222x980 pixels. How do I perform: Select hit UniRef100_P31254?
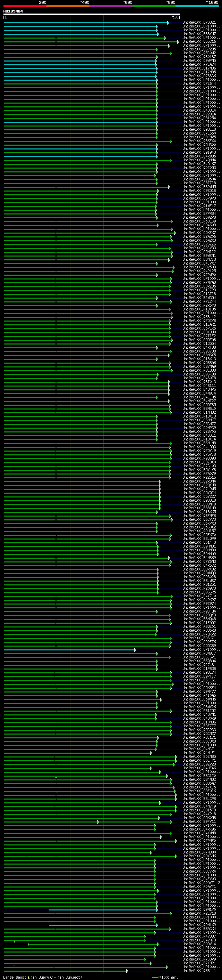pos(199,118)
